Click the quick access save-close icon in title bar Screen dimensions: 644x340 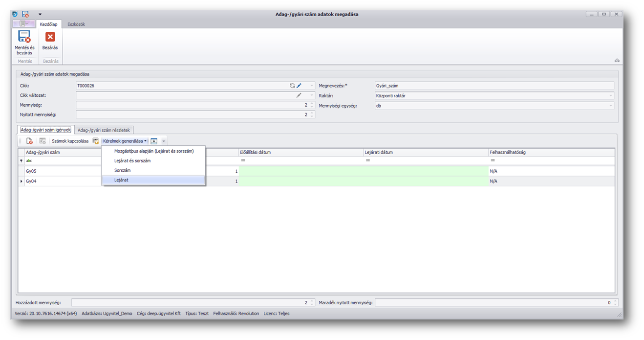tap(25, 14)
